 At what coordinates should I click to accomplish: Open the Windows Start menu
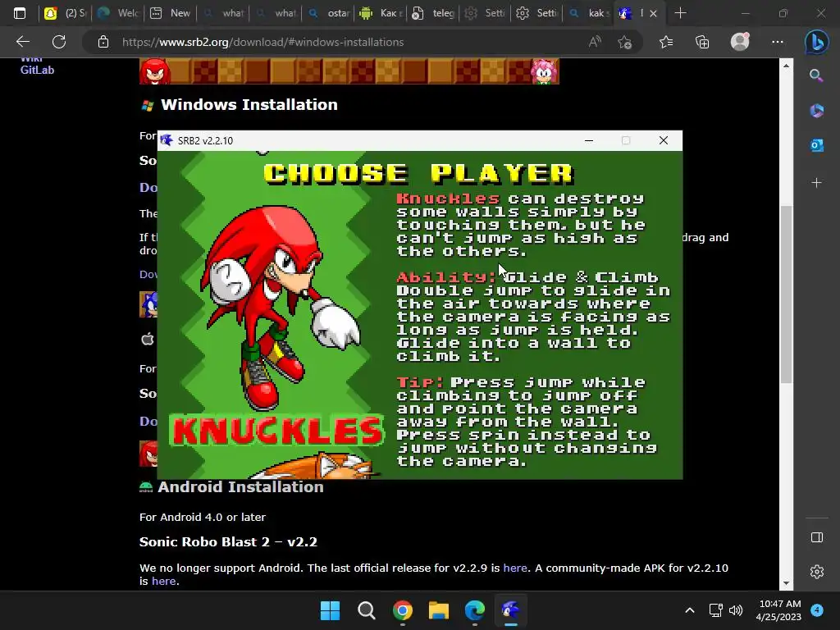[x=330, y=610]
